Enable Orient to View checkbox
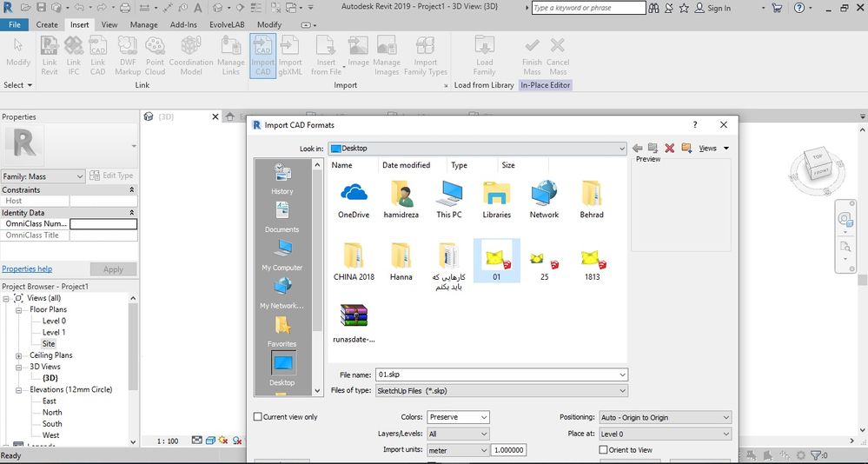868x464 pixels. tap(603, 449)
